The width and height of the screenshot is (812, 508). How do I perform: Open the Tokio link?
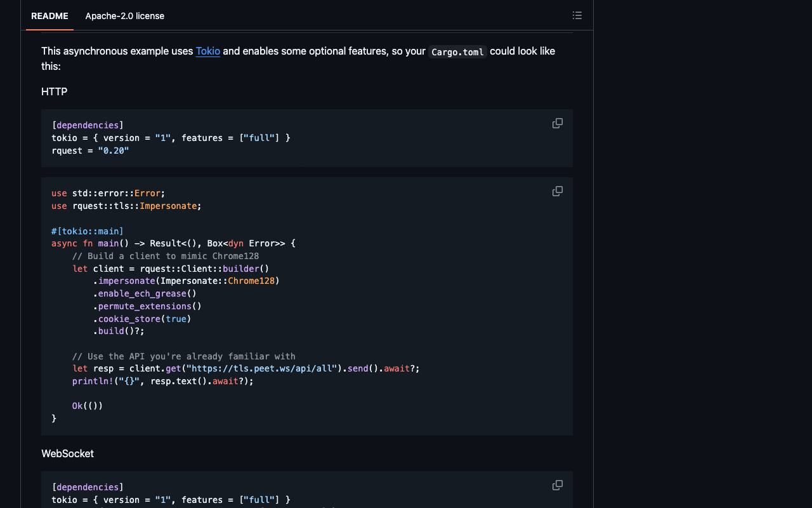(208, 51)
